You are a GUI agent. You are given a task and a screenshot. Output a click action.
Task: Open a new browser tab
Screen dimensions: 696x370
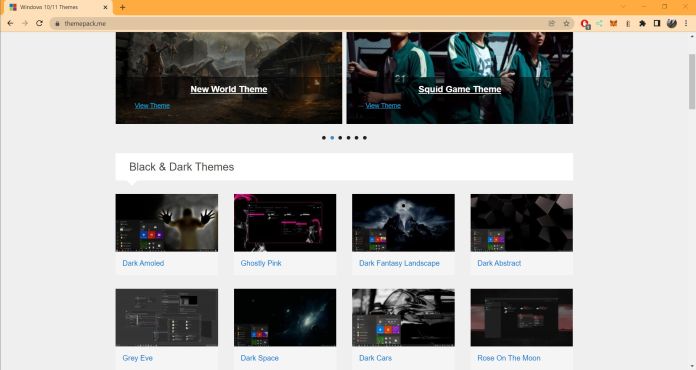123,7
